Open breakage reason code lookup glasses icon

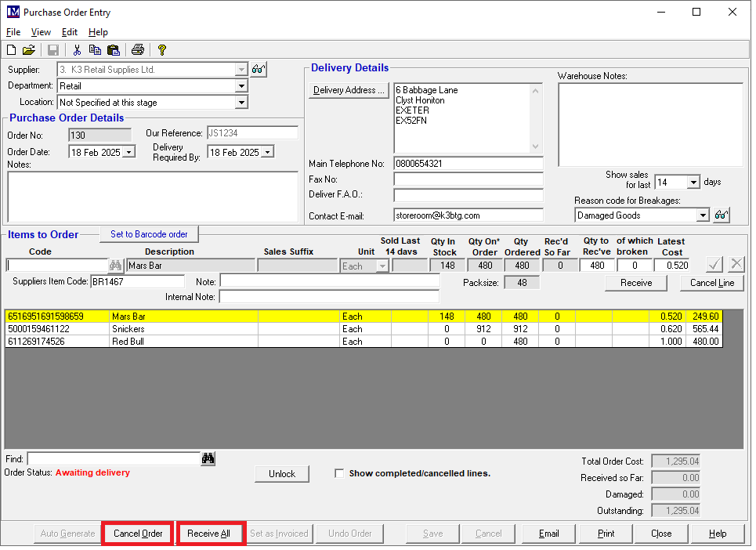(x=722, y=215)
